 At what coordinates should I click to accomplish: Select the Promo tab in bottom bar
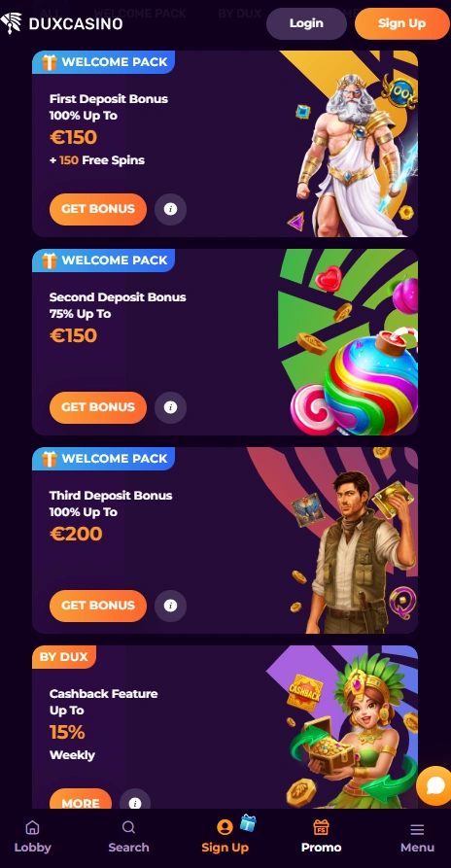coord(321,837)
